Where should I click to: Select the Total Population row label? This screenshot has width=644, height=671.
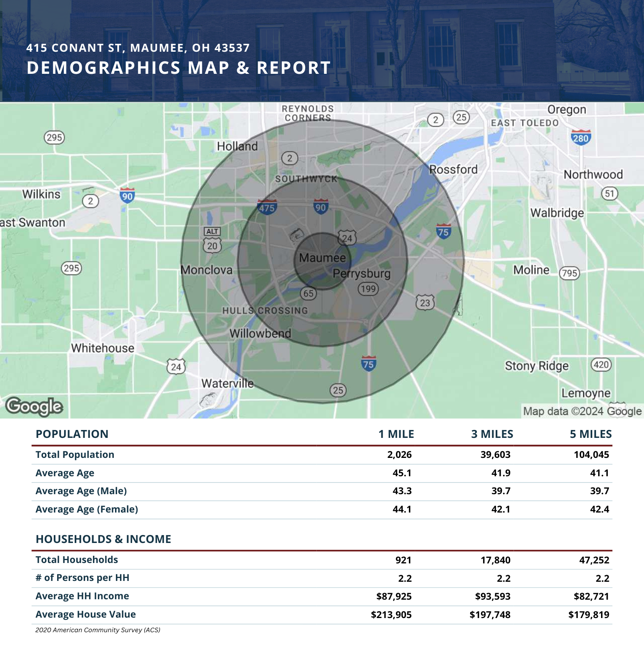pyautogui.click(x=75, y=455)
